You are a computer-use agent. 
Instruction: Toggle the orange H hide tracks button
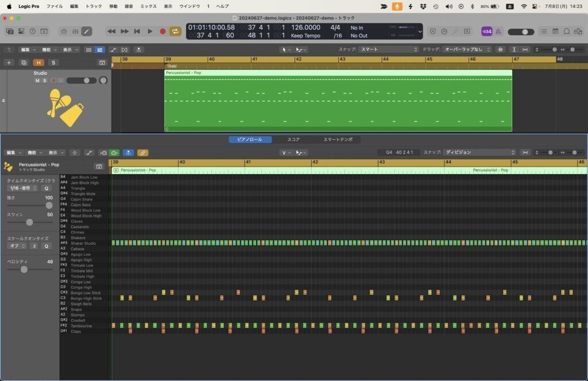(x=38, y=63)
